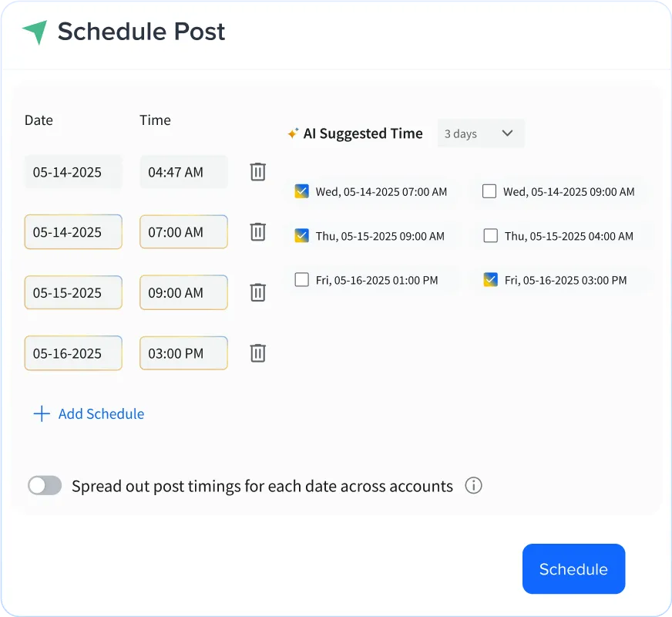Remove the 05-15-2025 09:00 AM schedule
The image size is (672, 617).
[258, 292]
